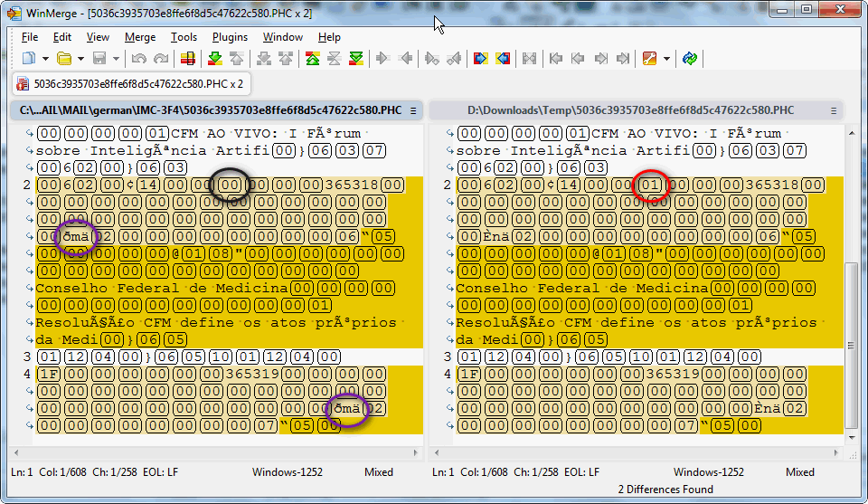Jump to next difference with green down arrow
This screenshot has height=504, width=868.
coord(215,59)
